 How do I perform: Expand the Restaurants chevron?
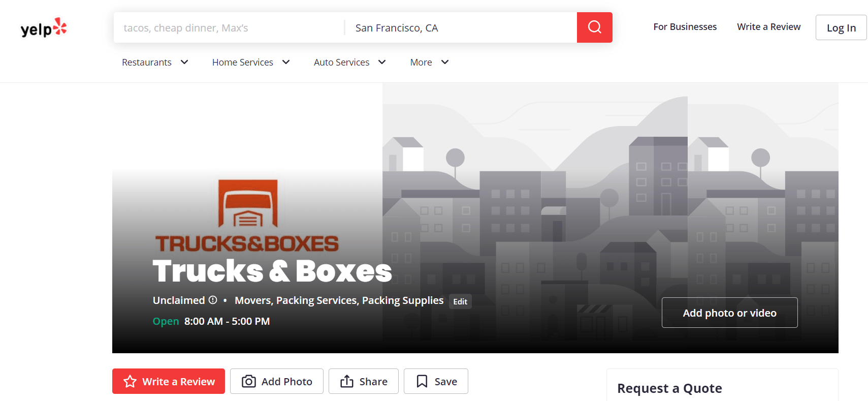(184, 62)
